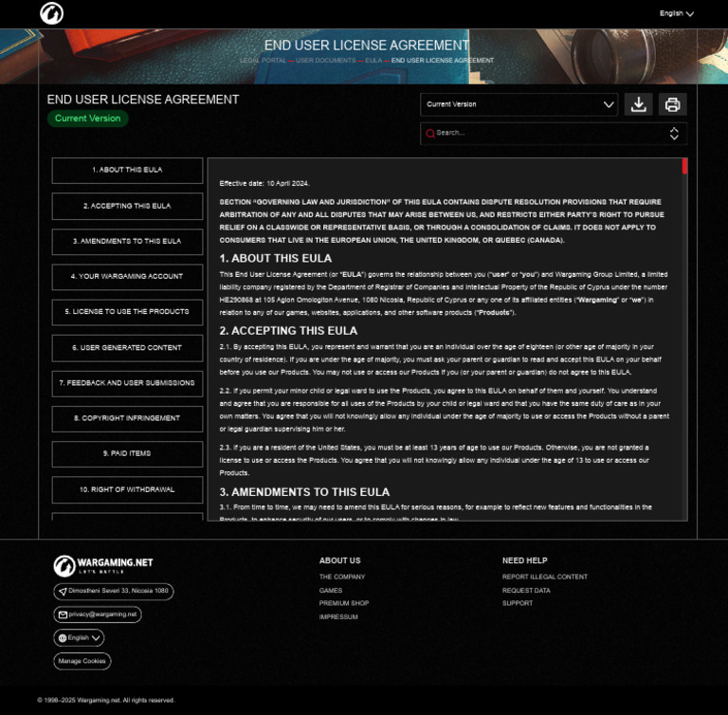This screenshot has height=715, width=728.
Task: Open Request Data footer link
Action: (x=526, y=591)
